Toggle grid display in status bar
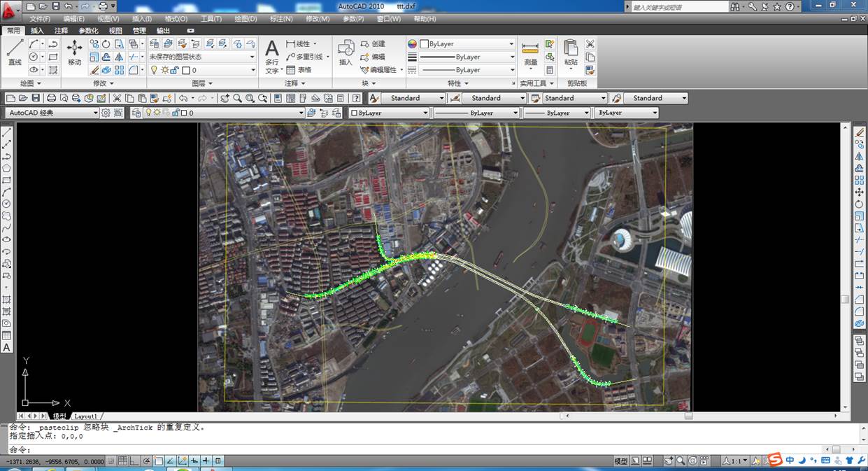Viewport: 868px width, 471px height. click(122, 461)
